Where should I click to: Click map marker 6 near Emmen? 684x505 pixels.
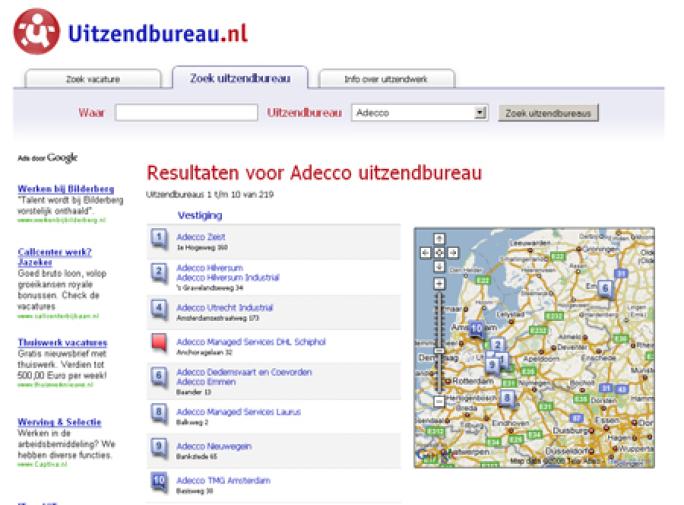tap(604, 289)
